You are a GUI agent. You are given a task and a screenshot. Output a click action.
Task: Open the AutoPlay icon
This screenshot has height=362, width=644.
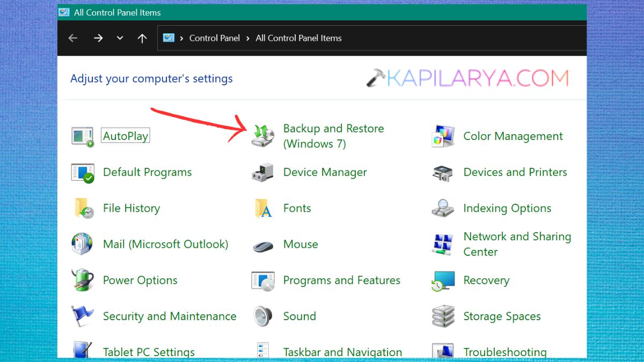83,136
